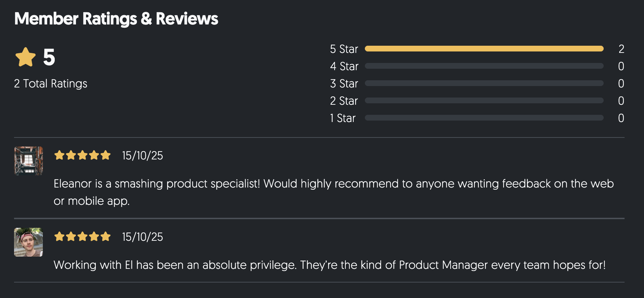Screen dimensions: 644x298
Task: Click the large gold rating star icon
Action: (x=26, y=57)
